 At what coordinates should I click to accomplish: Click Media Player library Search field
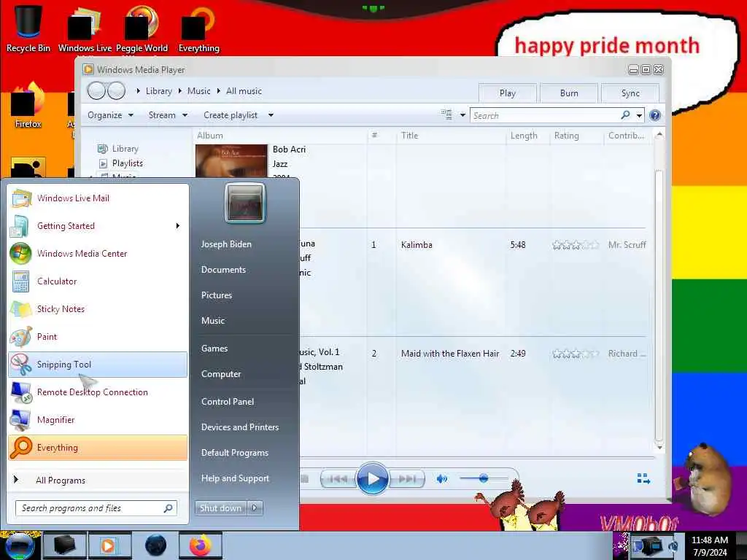click(544, 115)
